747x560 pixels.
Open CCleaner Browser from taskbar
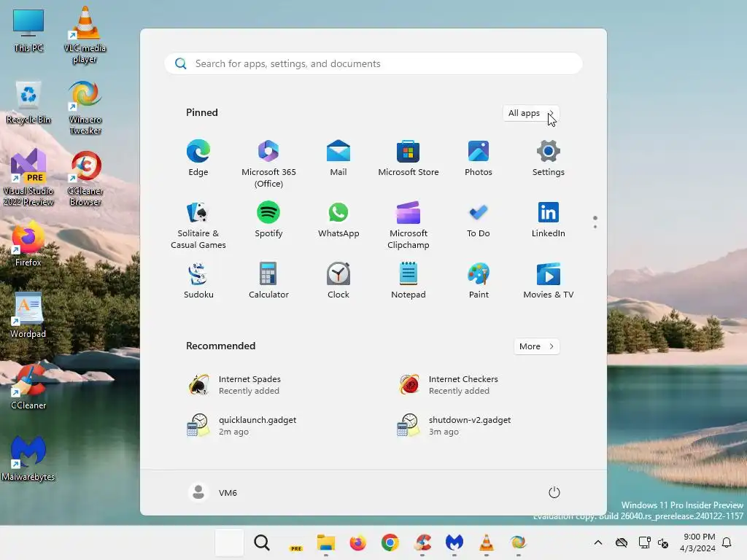coord(422,542)
